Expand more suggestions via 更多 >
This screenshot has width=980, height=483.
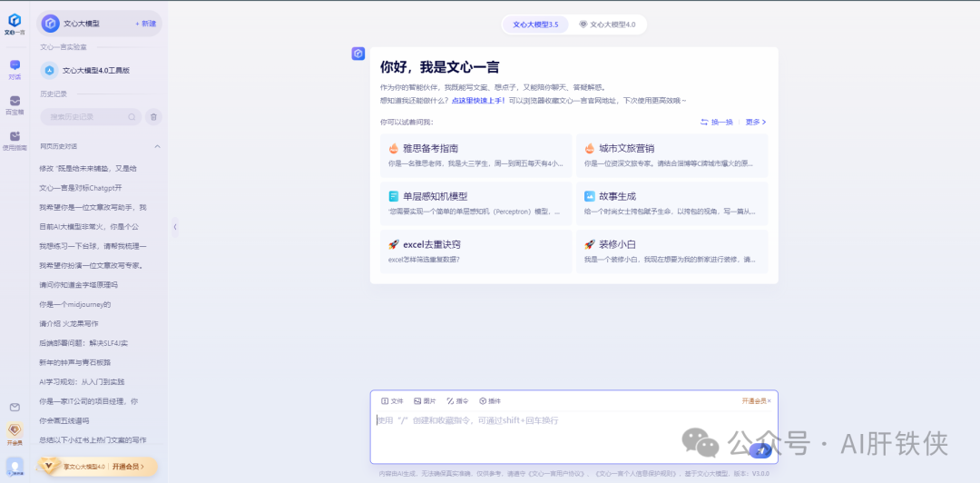[756, 122]
